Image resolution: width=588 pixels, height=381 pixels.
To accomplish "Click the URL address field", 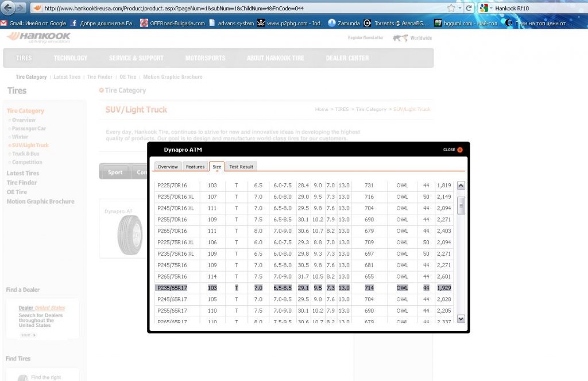I will 240,8.
